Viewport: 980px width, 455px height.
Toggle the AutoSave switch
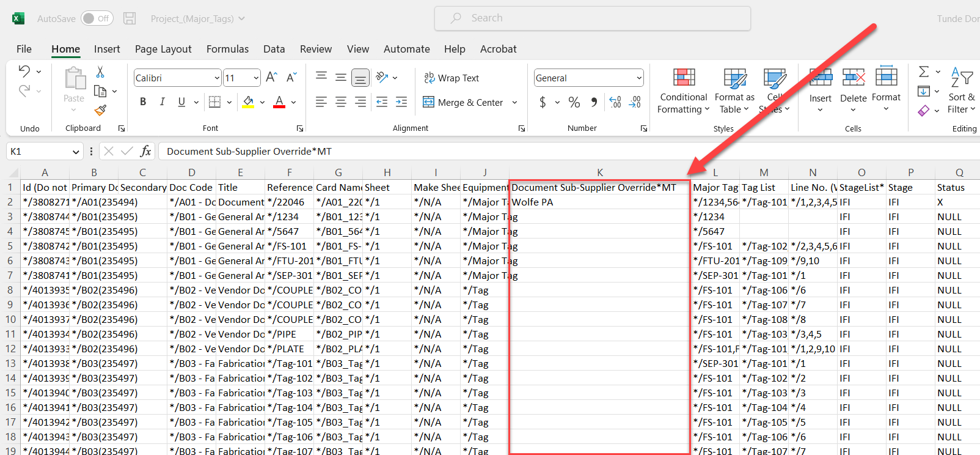pos(97,18)
